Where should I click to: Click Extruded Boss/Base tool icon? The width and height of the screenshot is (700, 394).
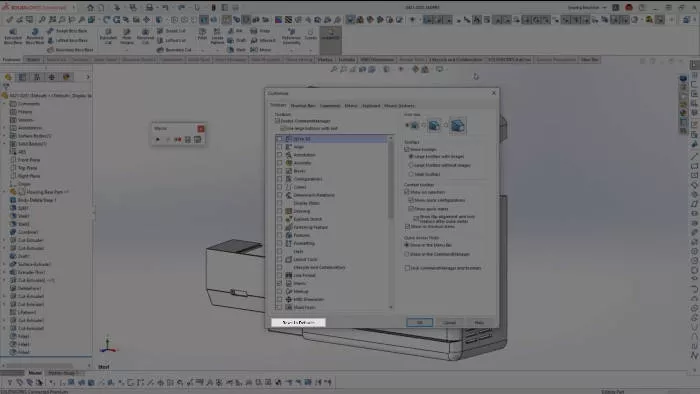click(13, 36)
